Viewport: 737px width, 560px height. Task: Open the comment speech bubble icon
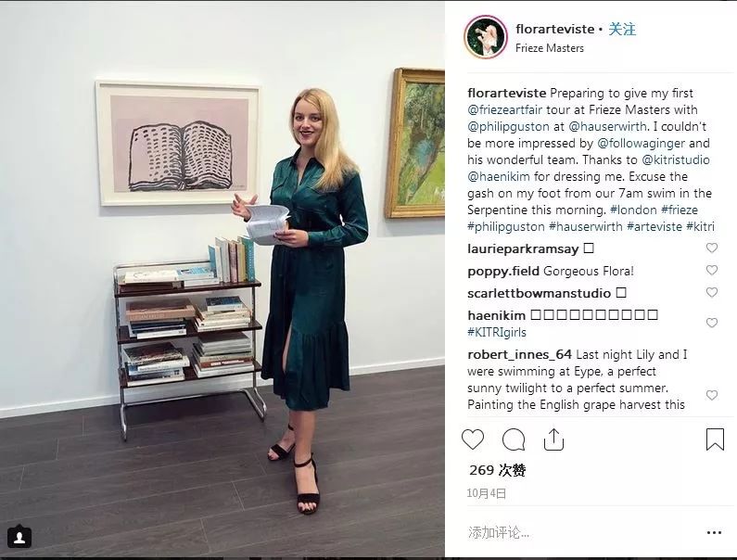pos(514,439)
